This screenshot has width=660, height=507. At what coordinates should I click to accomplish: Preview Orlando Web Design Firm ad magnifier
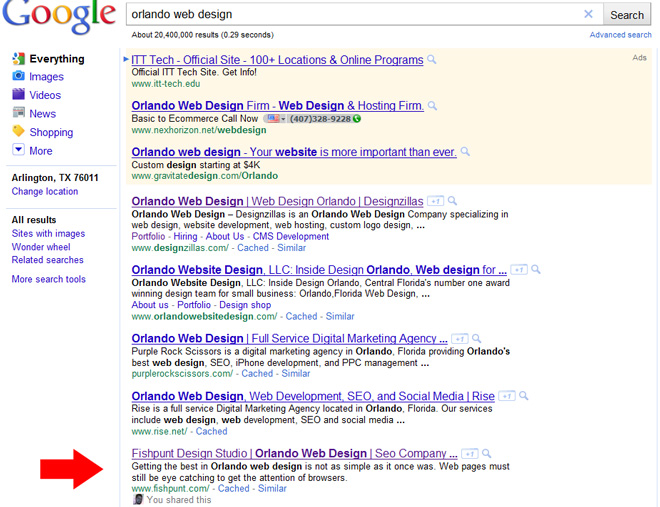pyautogui.click(x=432, y=106)
